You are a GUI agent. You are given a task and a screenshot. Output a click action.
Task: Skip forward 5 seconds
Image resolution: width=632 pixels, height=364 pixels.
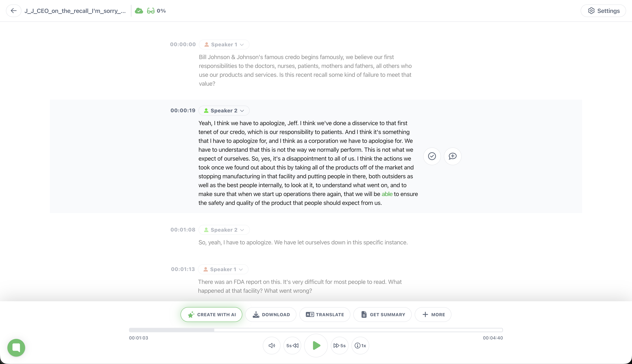[x=339, y=346]
